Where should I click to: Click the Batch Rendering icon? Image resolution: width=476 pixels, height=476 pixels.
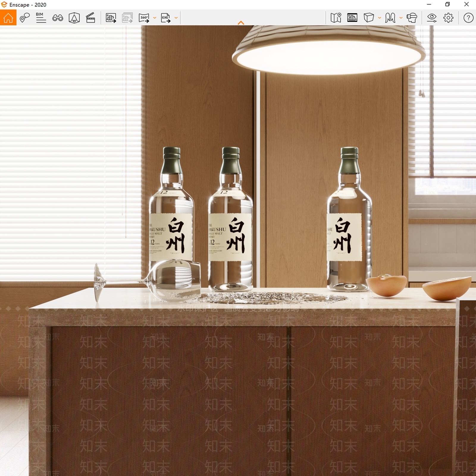pyautogui.click(x=127, y=18)
